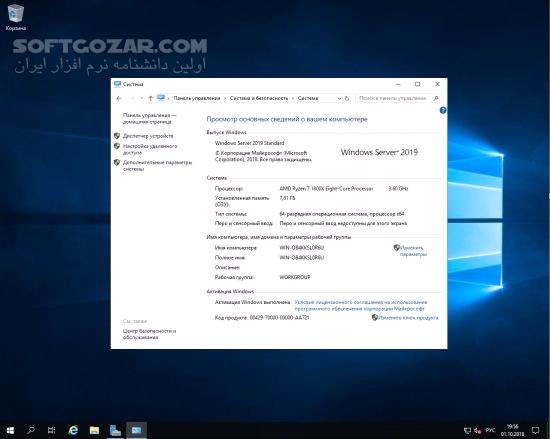Open Action Center notifications icon

[x=535, y=430]
